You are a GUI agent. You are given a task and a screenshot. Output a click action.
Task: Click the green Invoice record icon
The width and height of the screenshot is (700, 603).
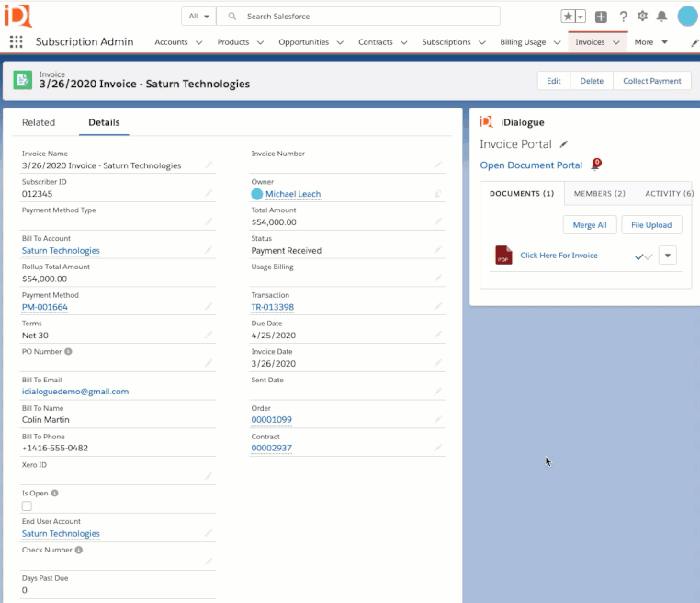pos(23,80)
